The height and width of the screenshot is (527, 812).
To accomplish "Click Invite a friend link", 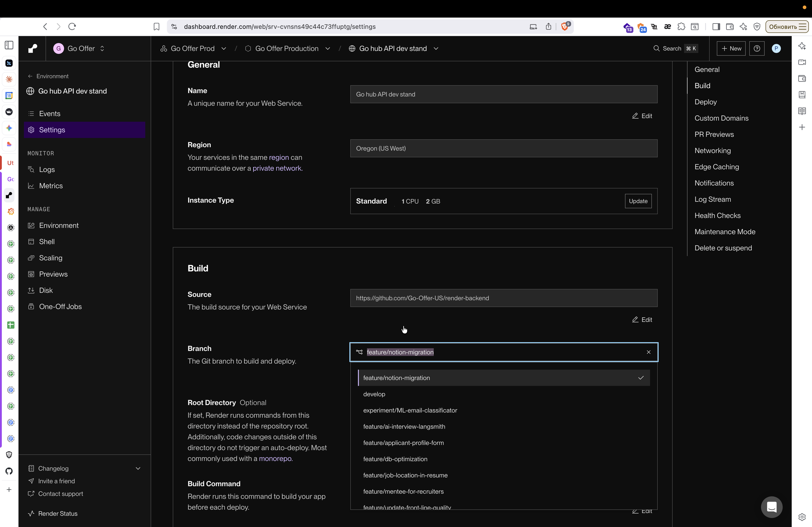I will 51,481.
